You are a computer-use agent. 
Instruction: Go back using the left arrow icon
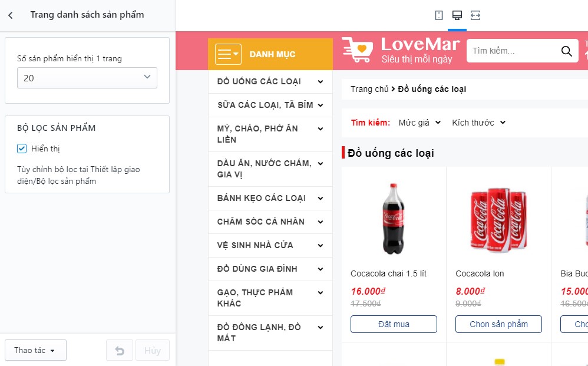(11, 15)
